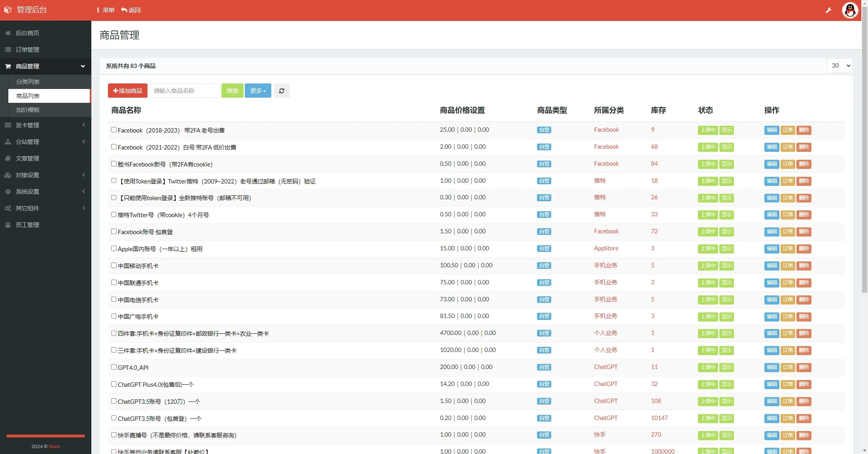Click the 管理后台 cube logo icon
868x454 pixels.
click(8, 10)
